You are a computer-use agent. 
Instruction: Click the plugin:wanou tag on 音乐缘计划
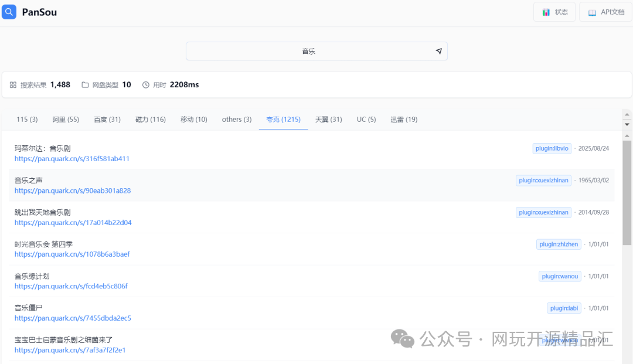click(560, 276)
